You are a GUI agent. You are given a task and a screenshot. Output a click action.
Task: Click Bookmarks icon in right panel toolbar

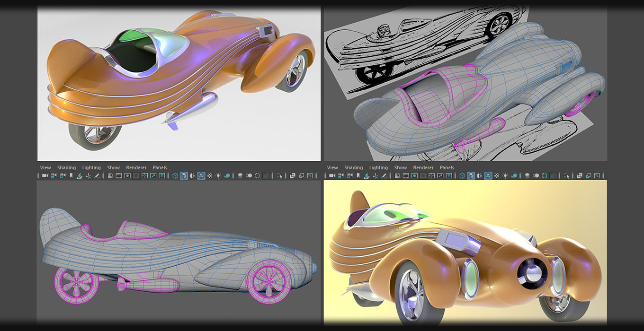tap(358, 175)
